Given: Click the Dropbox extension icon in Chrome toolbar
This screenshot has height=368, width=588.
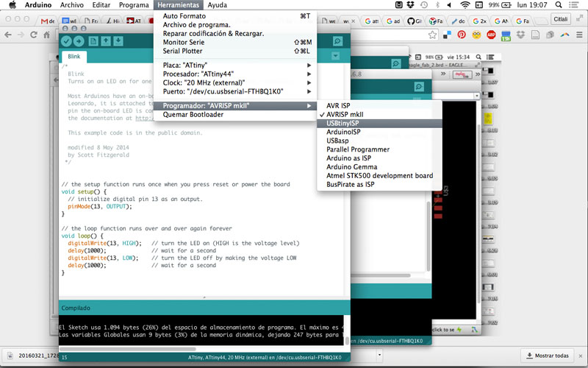Looking at the screenshot, I should tap(520, 35).
